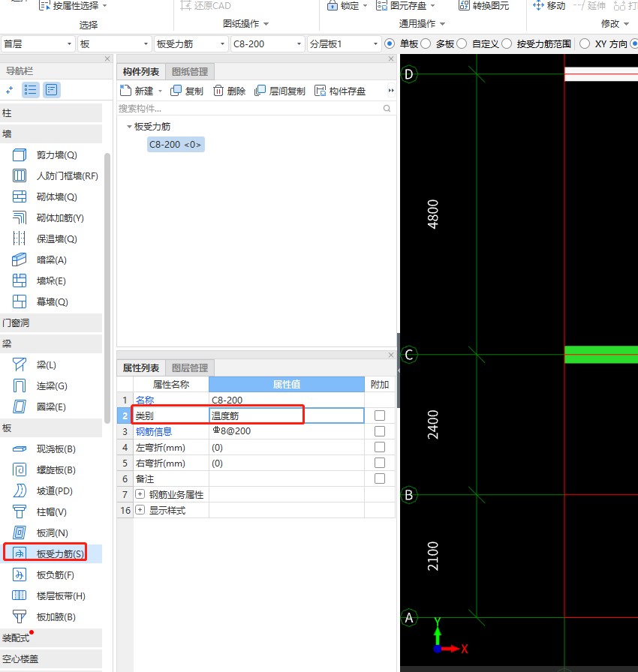Screen dimensions: 638x672
Task: Select the 连梁(G) coupling beam item
Action: (x=40, y=386)
